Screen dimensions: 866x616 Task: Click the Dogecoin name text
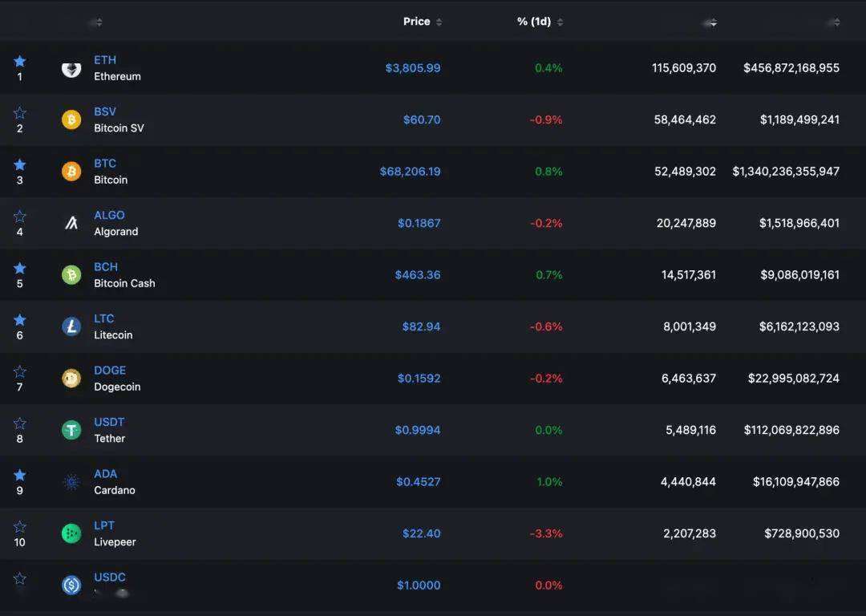coord(117,387)
